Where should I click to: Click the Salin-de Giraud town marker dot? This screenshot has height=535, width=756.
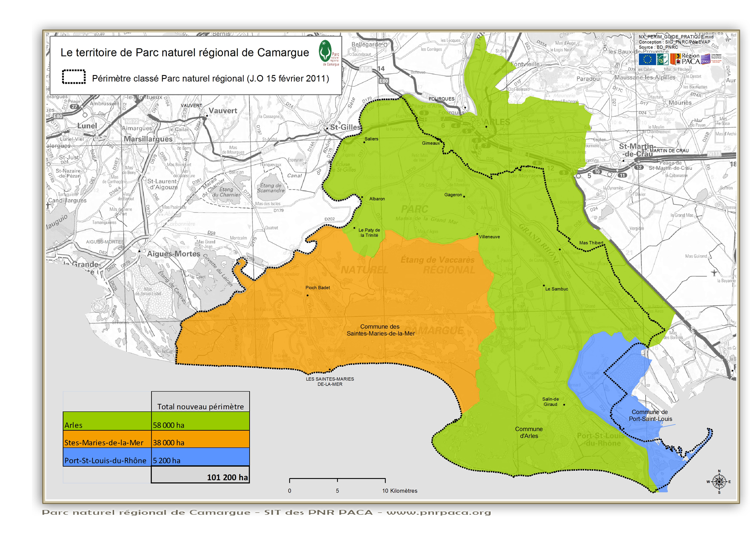(564, 405)
